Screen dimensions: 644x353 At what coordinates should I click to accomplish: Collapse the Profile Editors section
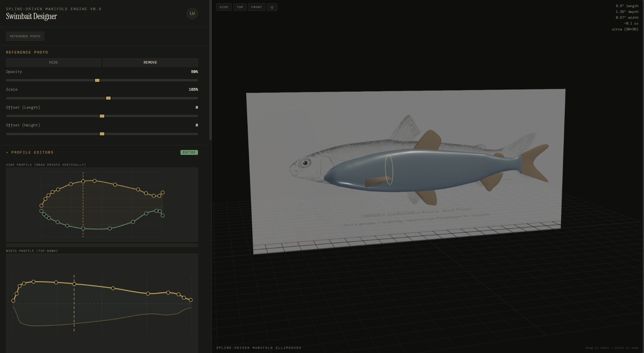tap(30, 152)
